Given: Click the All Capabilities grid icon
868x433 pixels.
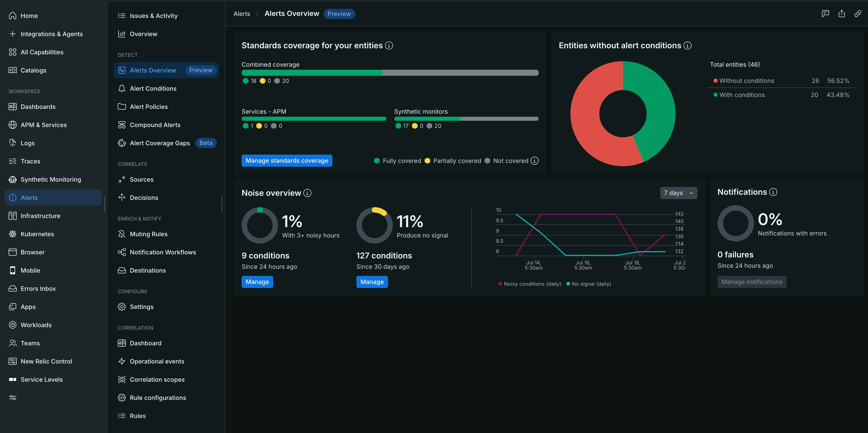Looking at the screenshot, I should pos(12,52).
